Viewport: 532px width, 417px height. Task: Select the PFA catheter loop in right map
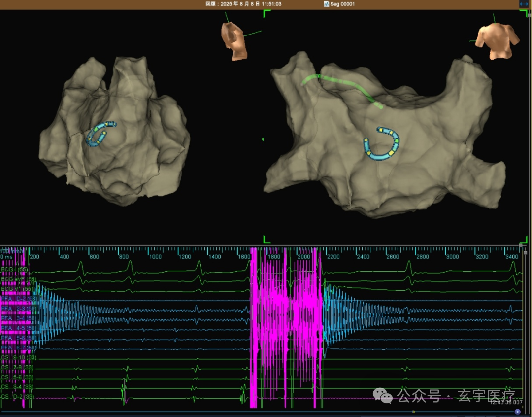coord(382,143)
